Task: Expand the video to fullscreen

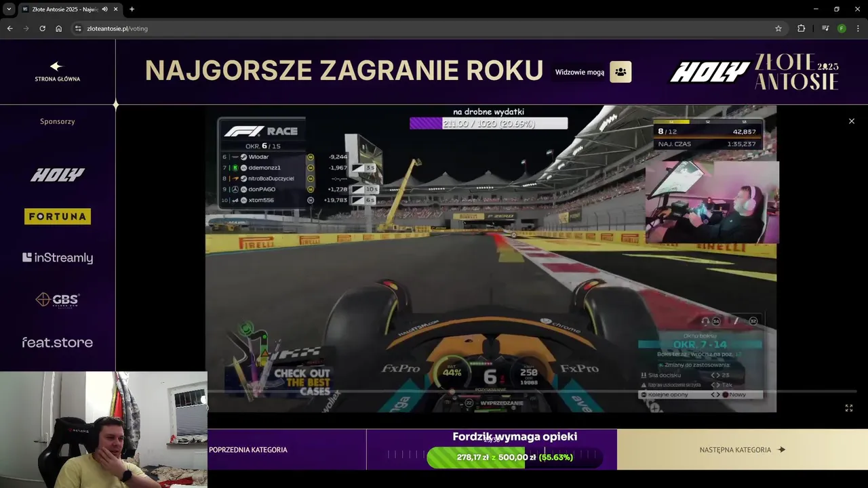Action: tap(849, 408)
